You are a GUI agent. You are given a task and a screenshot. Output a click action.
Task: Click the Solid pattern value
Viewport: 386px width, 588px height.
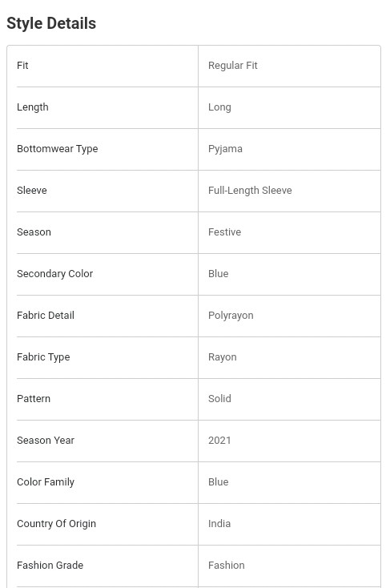point(219,399)
